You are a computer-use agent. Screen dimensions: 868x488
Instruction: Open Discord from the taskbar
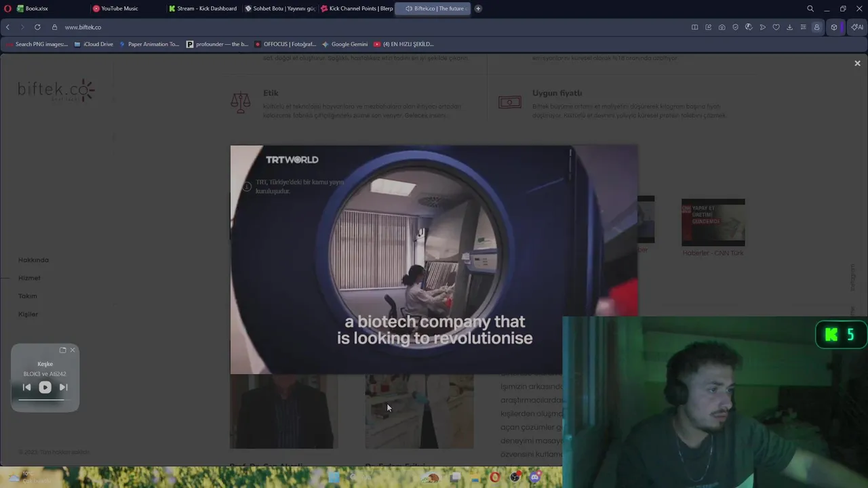tap(535, 477)
